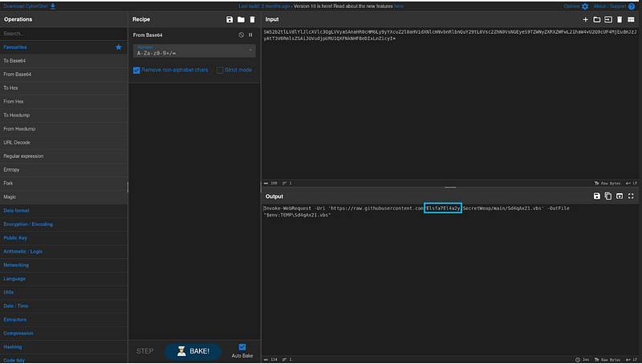Select the To Hex operation
642x364 pixels.
pyautogui.click(x=64, y=88)
